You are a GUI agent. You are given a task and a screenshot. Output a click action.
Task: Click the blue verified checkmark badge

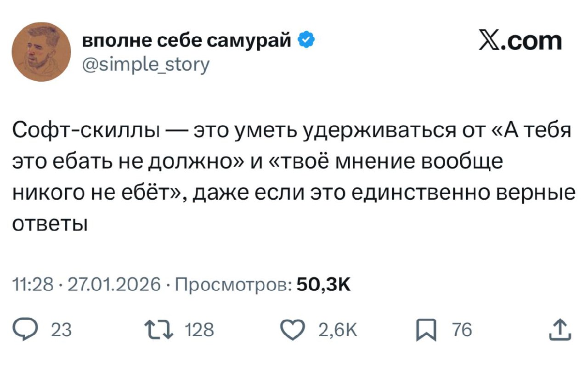(x=307, y=42)
